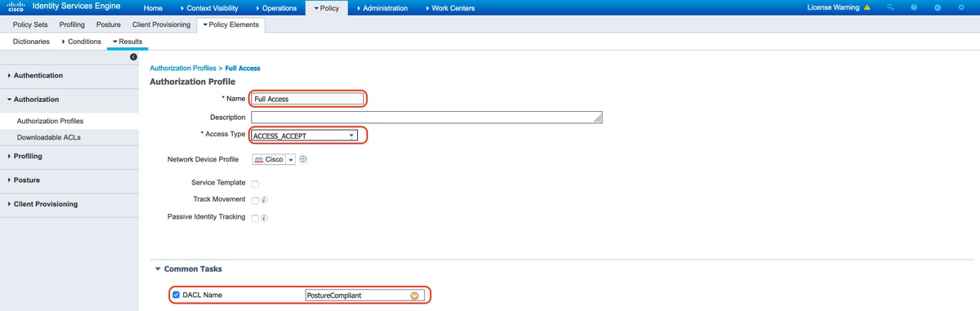This screenshot has width=980, height=311.
Task: Open the search magnifier icon
Action: [891, 8]
